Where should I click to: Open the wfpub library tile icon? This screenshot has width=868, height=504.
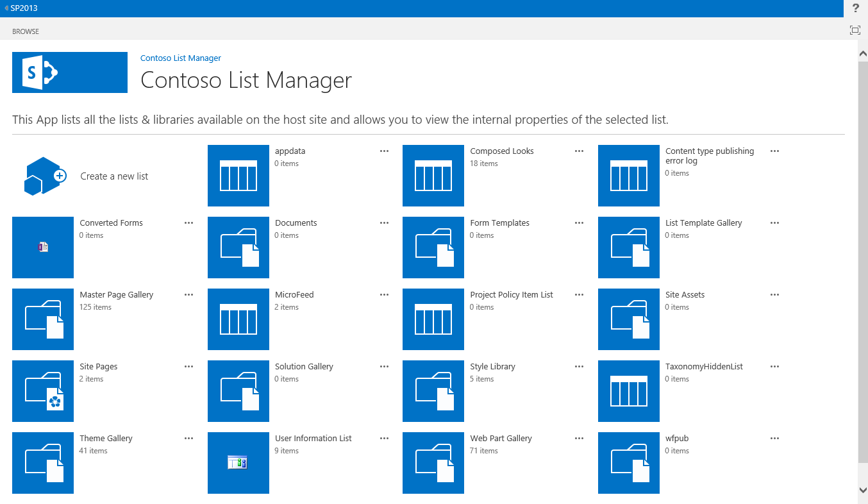[629, 463]
